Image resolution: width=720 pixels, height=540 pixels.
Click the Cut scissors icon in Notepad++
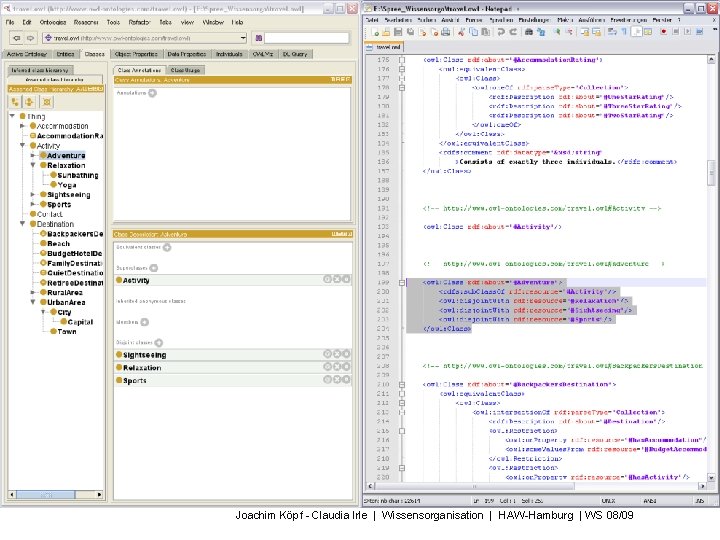[x=461, y=32]
